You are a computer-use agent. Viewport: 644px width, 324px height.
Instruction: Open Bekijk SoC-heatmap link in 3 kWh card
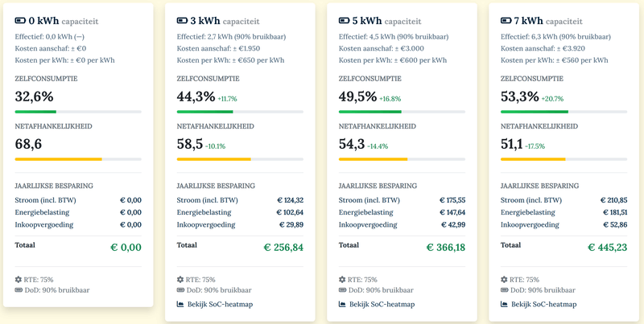[221, 305]
